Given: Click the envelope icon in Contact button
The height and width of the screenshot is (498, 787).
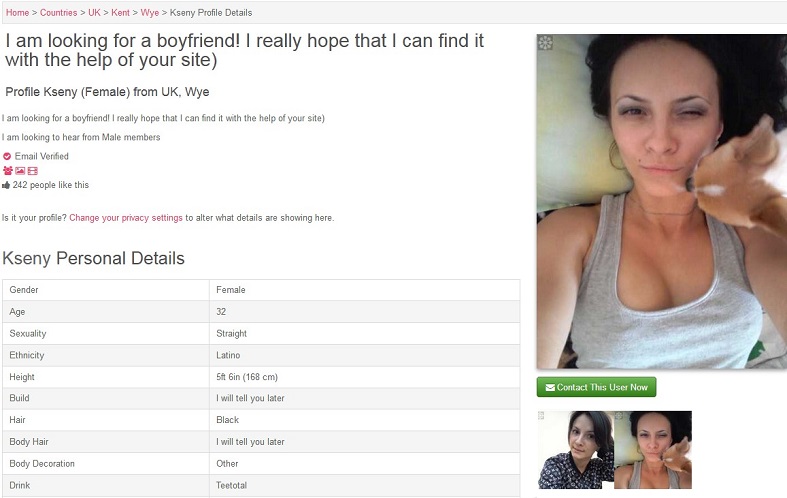Looking at the screenshot, I should (550, 388).
